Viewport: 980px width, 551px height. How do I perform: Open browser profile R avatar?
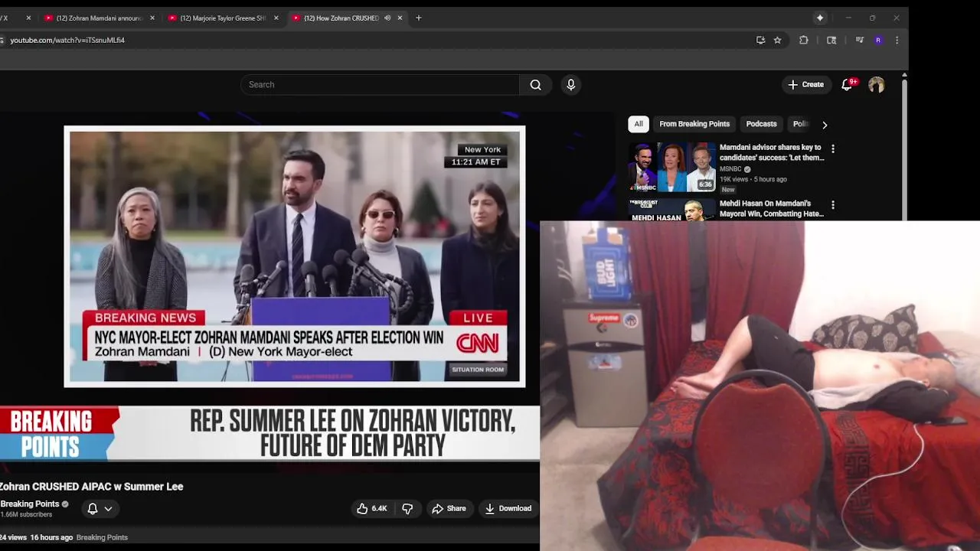point(878,40)
